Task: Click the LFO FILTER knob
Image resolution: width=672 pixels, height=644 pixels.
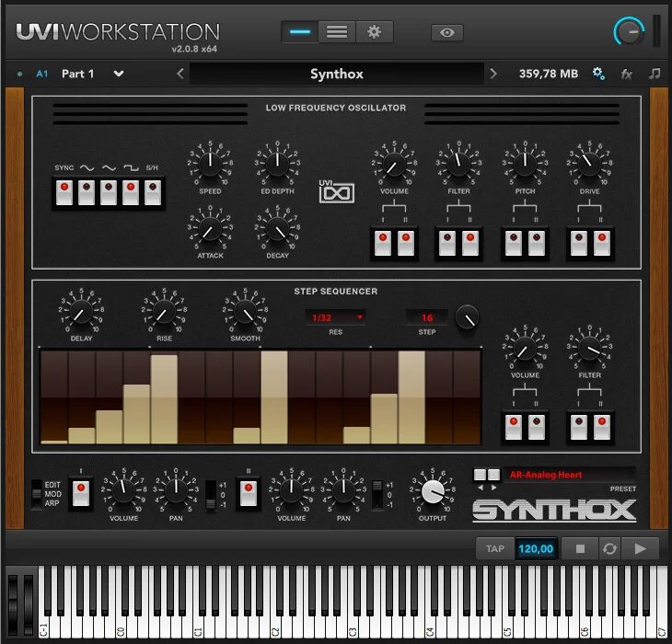Action: [458, 164]
